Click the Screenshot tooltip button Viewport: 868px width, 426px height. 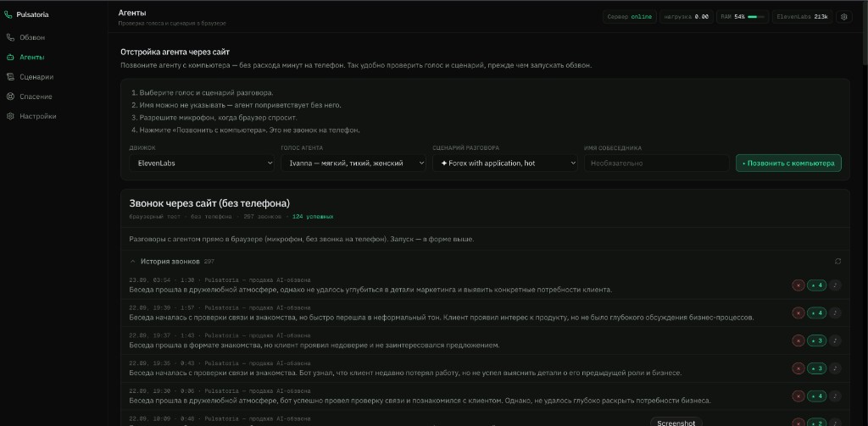(676, 422)
